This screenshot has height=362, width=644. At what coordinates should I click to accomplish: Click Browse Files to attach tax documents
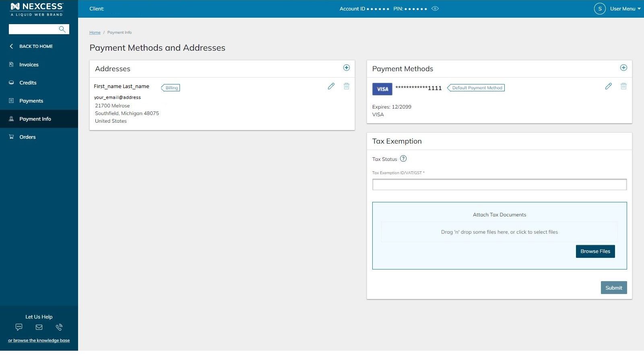[x=595, y=251]
